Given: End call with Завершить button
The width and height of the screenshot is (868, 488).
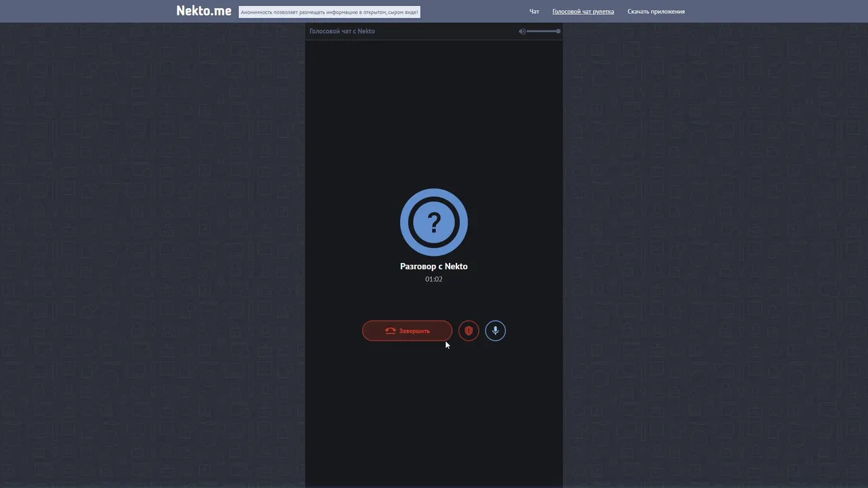Looking at the screenshot, I should (x=407, y=331).
